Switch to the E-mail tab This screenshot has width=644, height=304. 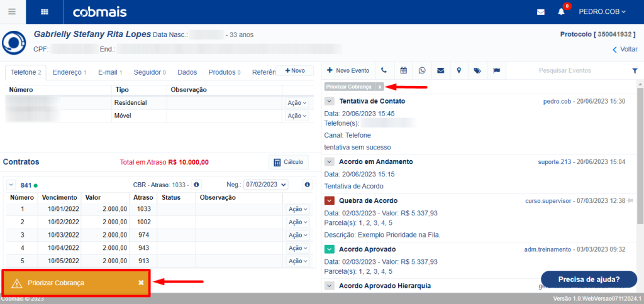110,72
